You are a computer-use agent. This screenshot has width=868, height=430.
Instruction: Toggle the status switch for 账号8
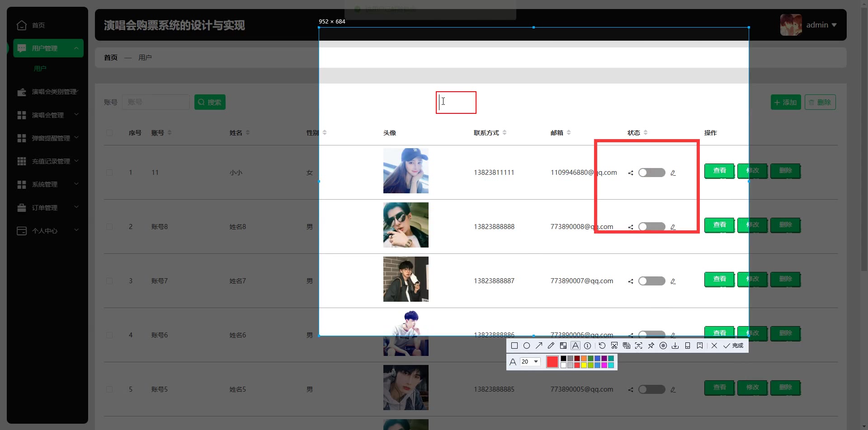click(x=652, y=227)
